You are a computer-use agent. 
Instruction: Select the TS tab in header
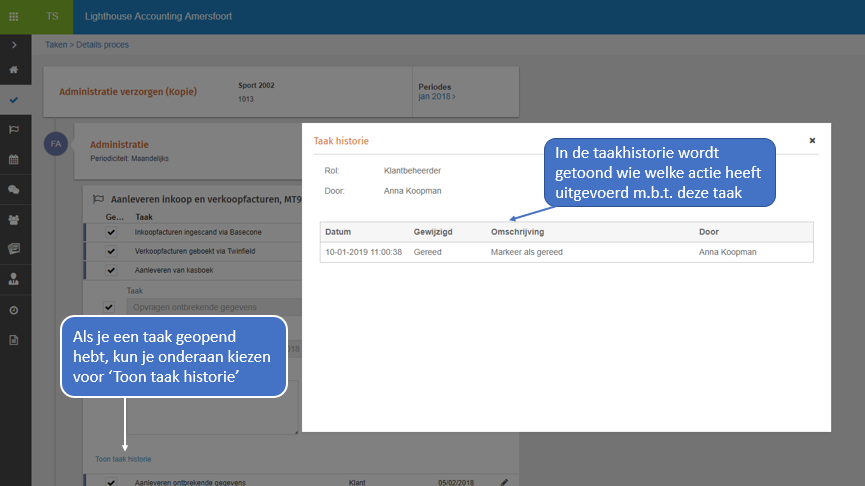pyautogui.click(x=51, y=17)
